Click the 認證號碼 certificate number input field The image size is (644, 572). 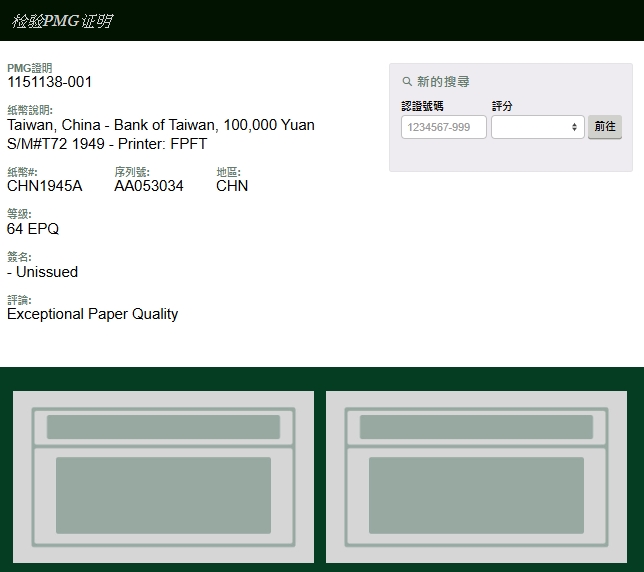point(443,127)
